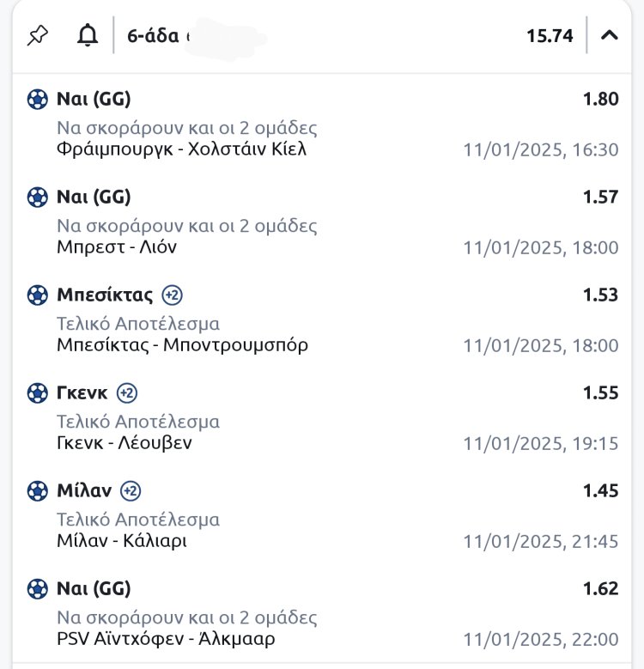Open the Φράιμπουργκ - Χολστάιν Κίελ match
Screen dimensions: 644x669
pyautogui.click(x=181, y=149)
